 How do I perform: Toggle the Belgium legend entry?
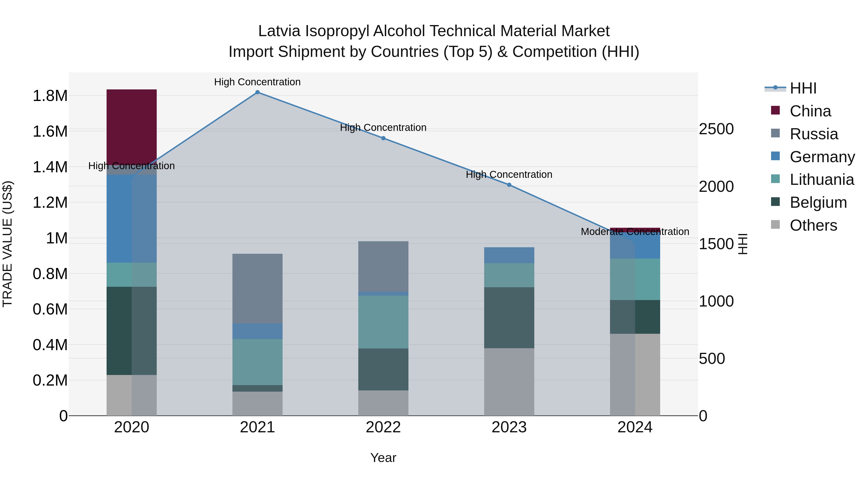(x=809, y=202)
